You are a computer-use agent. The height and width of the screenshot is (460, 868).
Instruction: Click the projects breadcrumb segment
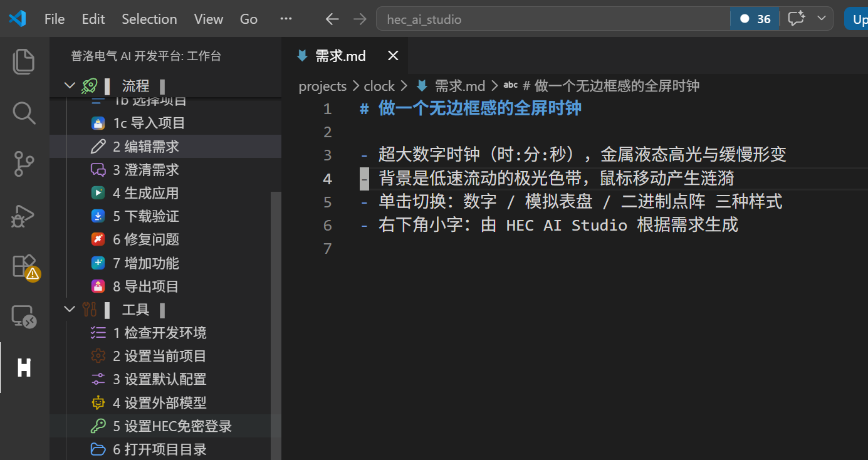coord(323,86)
